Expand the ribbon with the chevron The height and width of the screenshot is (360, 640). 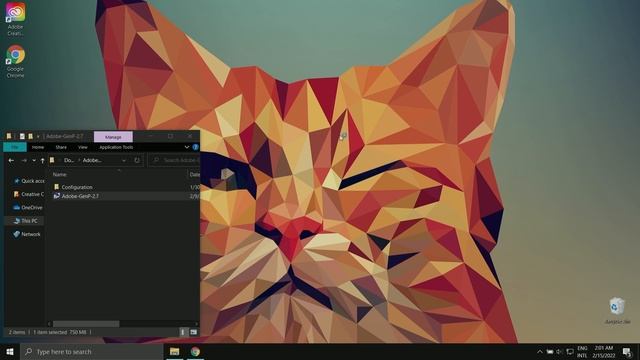(x=187, y=147)
